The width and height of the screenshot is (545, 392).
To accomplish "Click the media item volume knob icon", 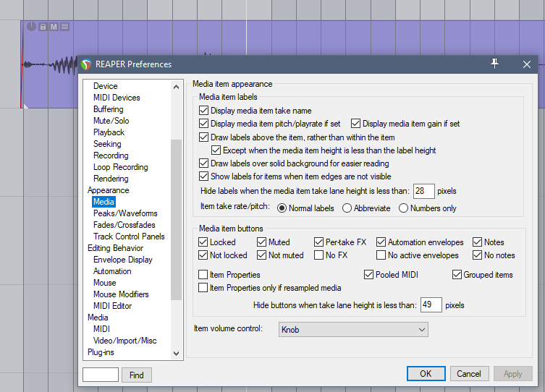I will click(x=31, y=26).
